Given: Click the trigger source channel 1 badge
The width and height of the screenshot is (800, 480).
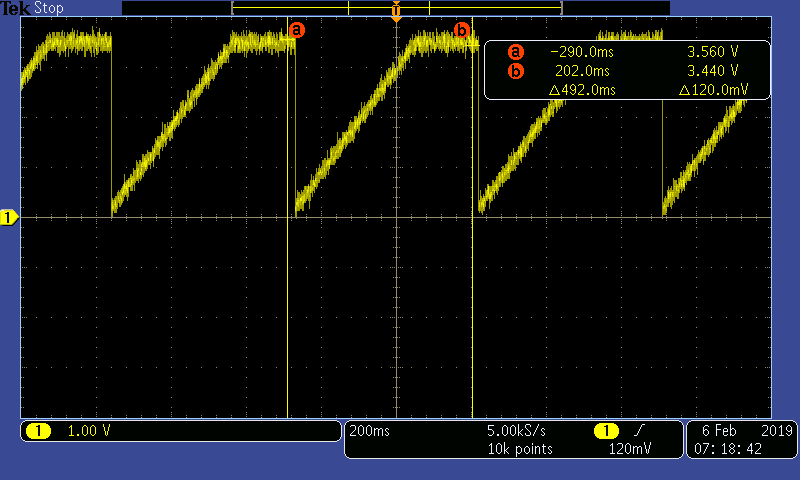Looking at the screenshot, I should tap(605, 431).
